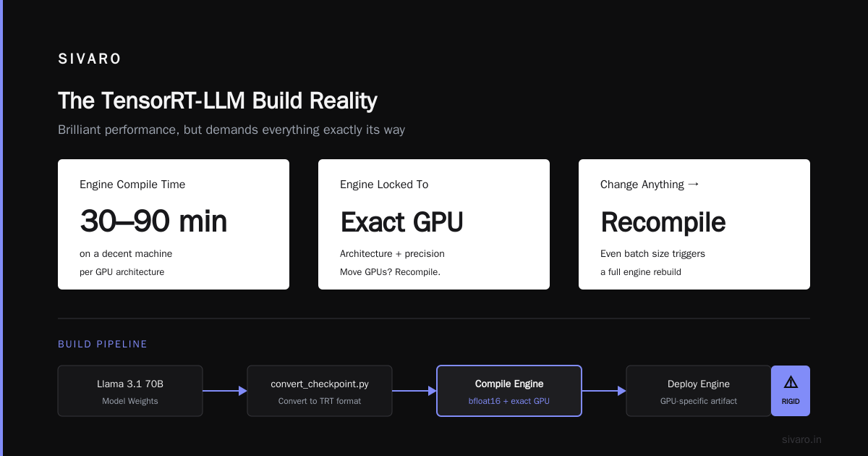Click the text "Architecture + precision"
Screen dimensions: 868x456
click(x=392, y=254)
